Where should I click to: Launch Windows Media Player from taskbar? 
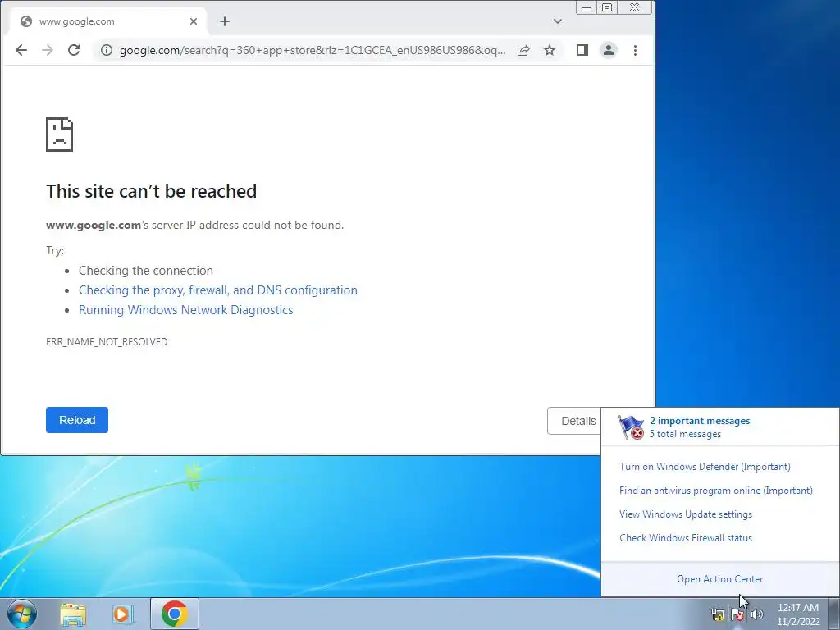pyautogui.click(x=122, y=614)
